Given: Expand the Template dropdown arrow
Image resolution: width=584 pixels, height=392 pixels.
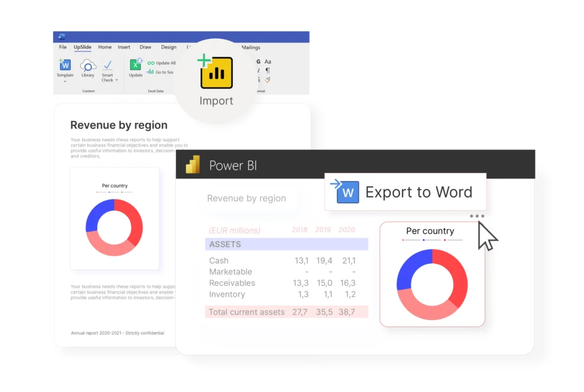Looking at the screenshot, I should 64,80.
